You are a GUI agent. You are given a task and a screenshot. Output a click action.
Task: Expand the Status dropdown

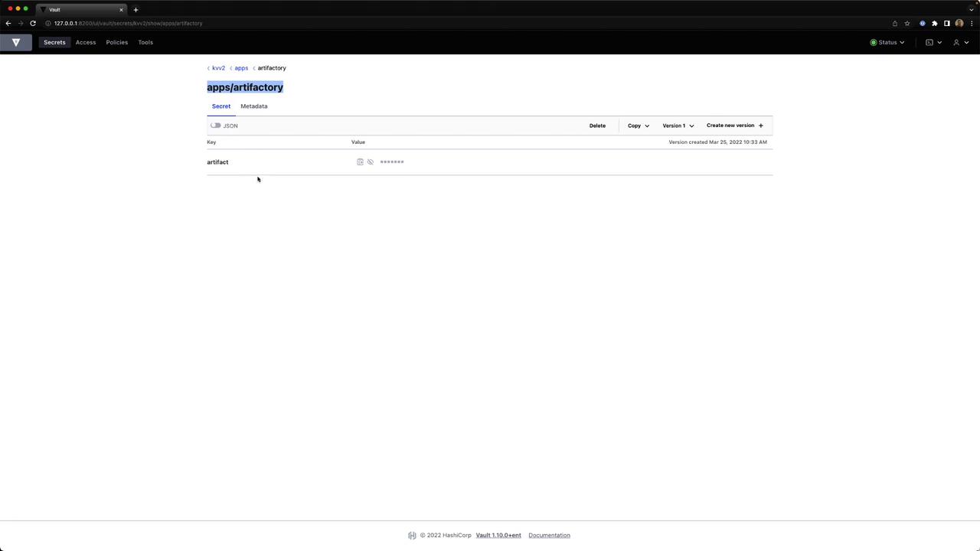tap(887, 42)
